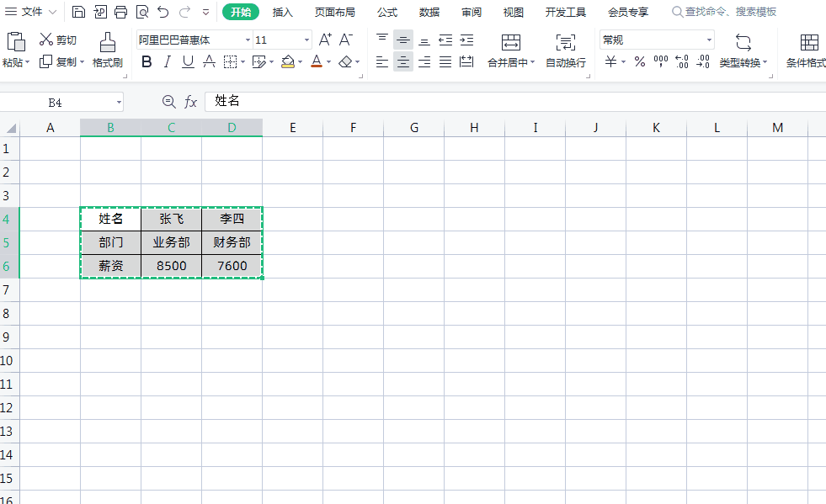Toggle horizontal center alignment

point(403,62)
